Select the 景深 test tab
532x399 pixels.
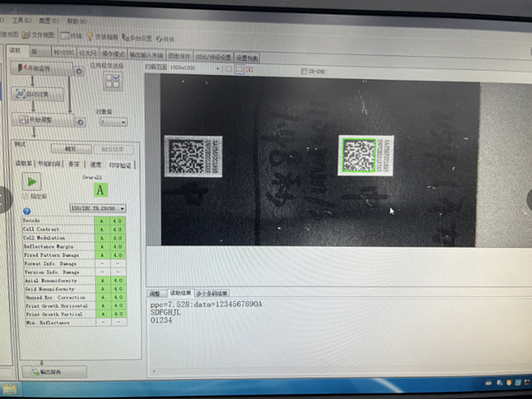74,164
